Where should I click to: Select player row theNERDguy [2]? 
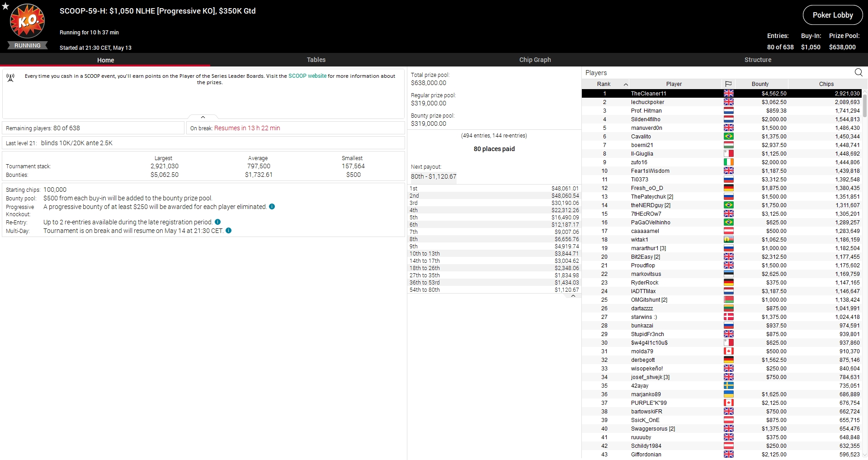[x=722, y=205]
